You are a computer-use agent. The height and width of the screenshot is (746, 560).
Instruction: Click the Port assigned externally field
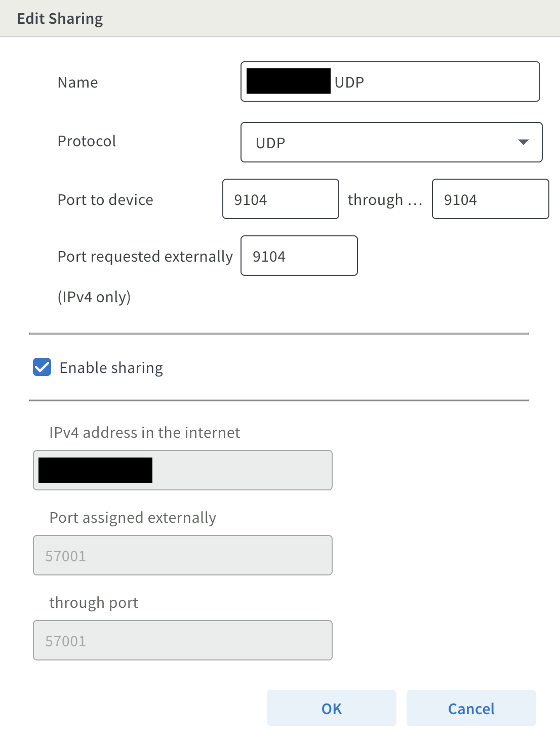tap(182, 556)
